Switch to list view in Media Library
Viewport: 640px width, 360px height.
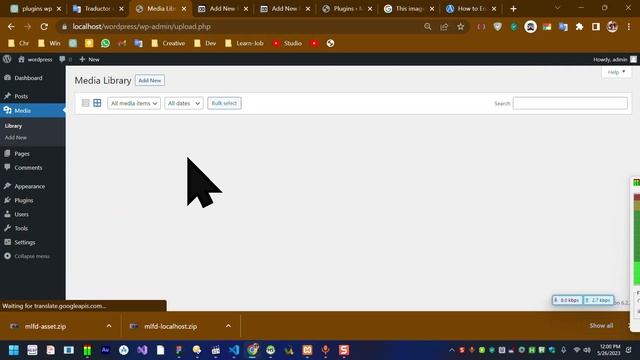(x=85, y=103)
